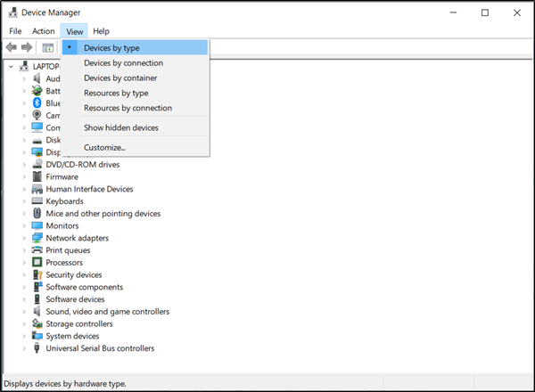The image size is (535, 392).
Task: Click the Back arrow toolbar icon
Action: 12,47
